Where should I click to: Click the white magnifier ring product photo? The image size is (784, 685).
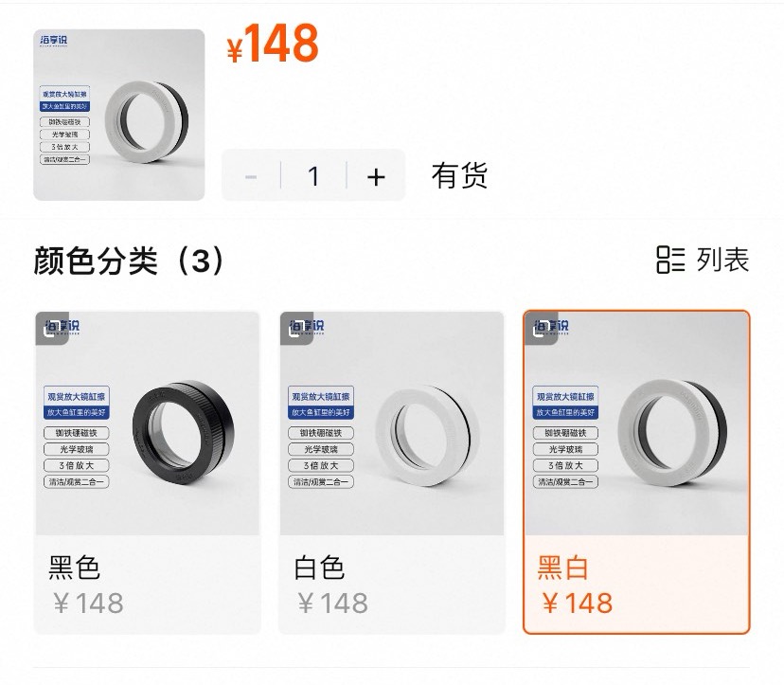pyautogui.click(x=392, y=424)
